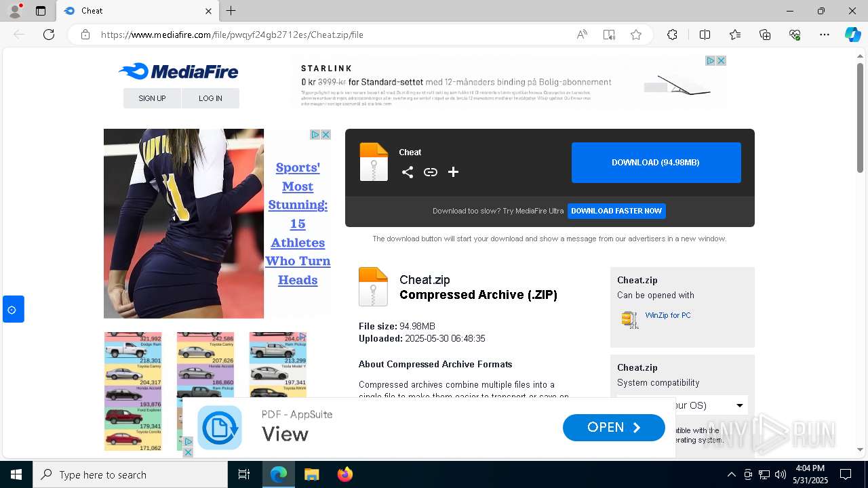Image resolution: width=868 pixels, height=488 pixels.
Task: Activate the Read aloud icon
Action: coord(582,35)
